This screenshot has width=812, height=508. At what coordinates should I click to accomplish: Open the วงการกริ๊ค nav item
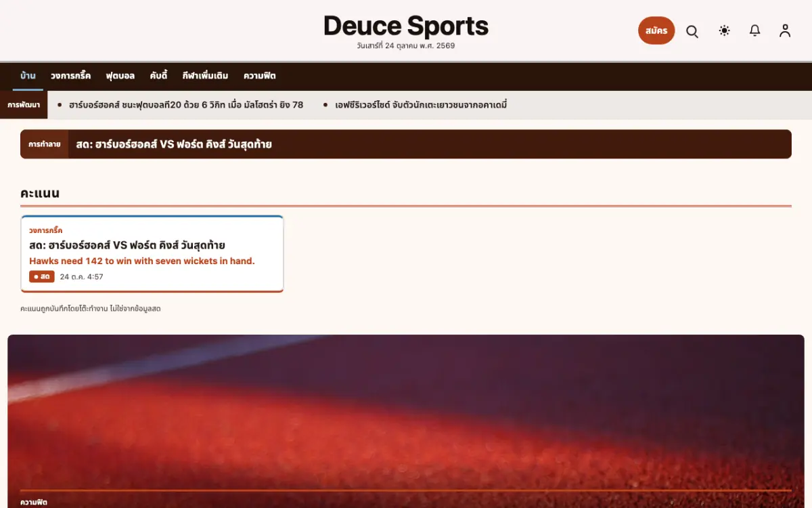tap(70, 76)
